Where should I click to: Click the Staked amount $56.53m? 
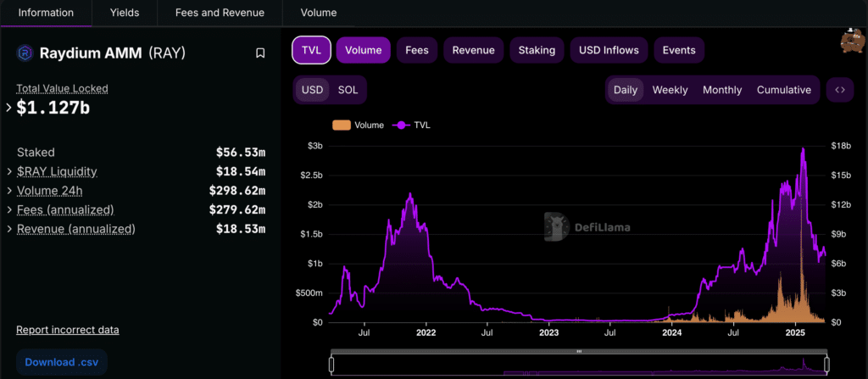(241, 153)
